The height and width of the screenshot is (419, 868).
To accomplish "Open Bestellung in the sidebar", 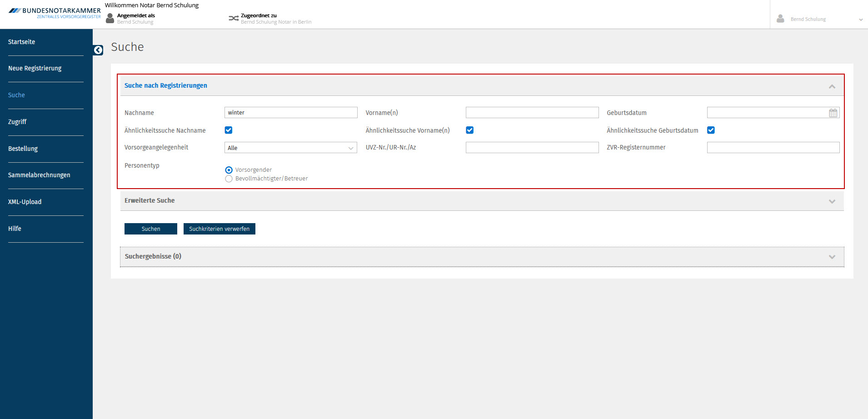I will point(23,149).
